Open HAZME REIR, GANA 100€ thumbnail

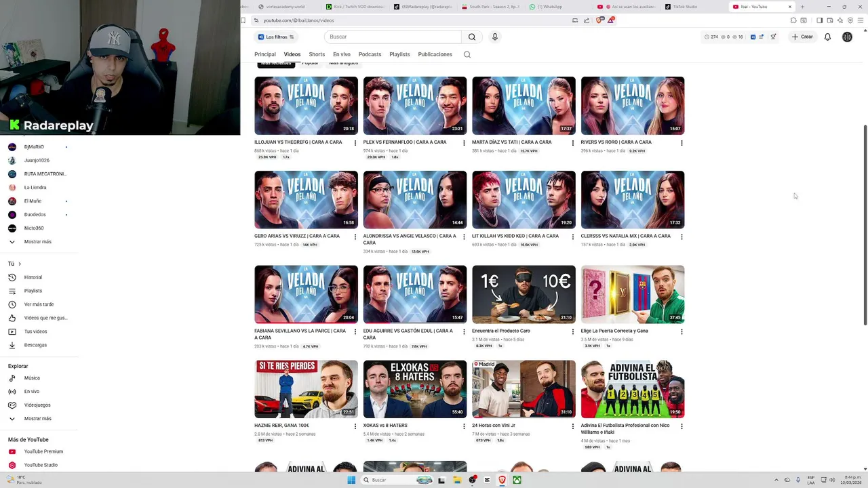(x=306, y=389)
